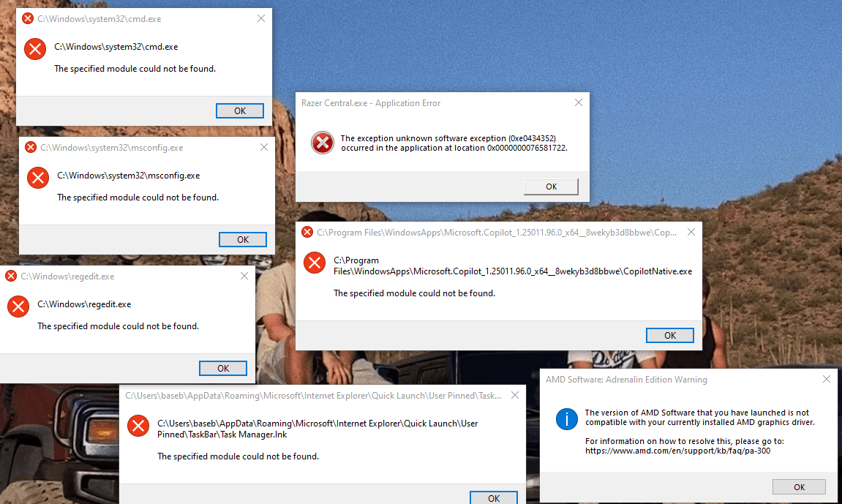The width and height of the screenshot is (842, 504).
Task: Click the red stop icon in Razer Central dialog
Action: point(322,143)
